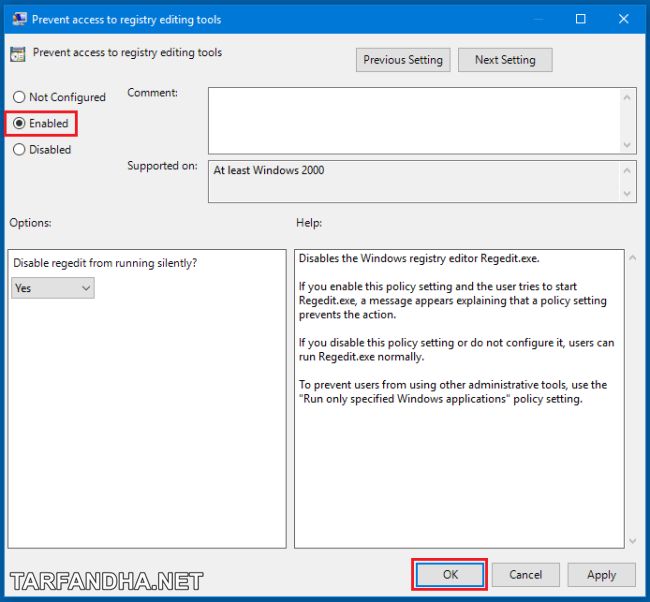Select the Enabled radio button
This screenshot has height=602, width=650.
40,123
